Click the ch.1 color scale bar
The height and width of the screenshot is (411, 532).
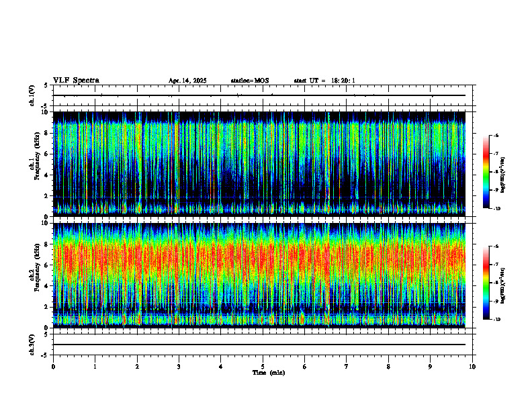(x=486, y=172)
